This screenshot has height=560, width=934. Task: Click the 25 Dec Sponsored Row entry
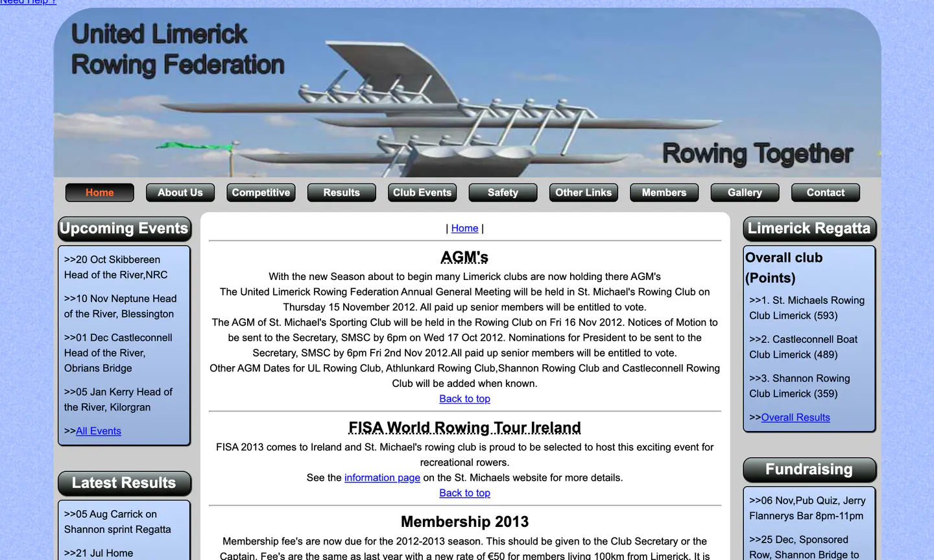pyautogui.click(x=804, y=547)
